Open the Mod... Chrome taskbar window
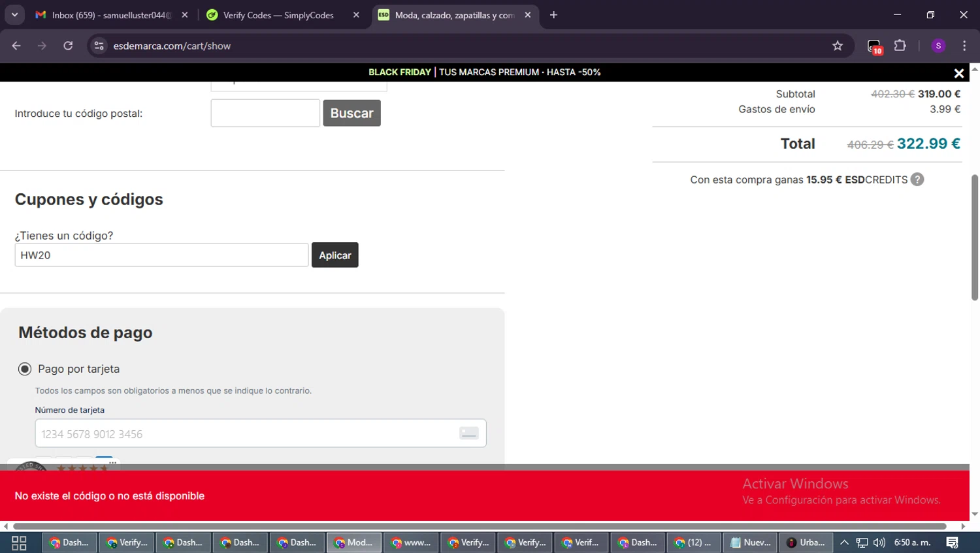This screenshot has width=980, height=553. [x=353, y=543]
